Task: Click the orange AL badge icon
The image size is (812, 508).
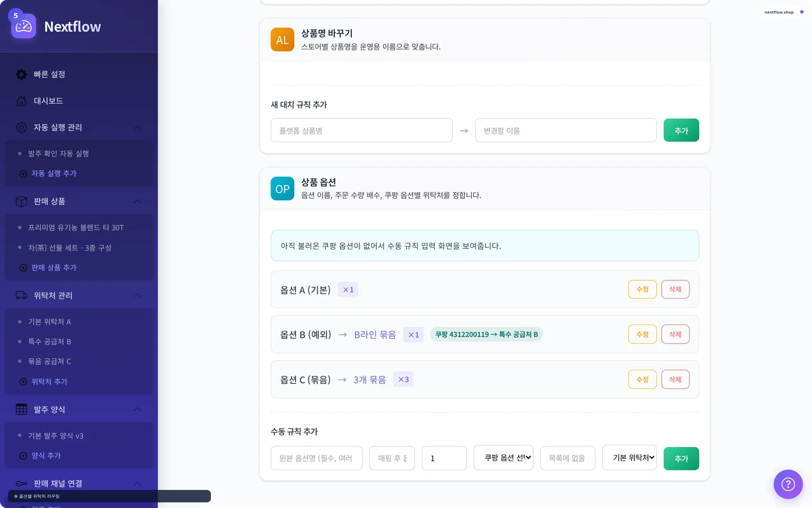Action: click(x=282, y=40)
